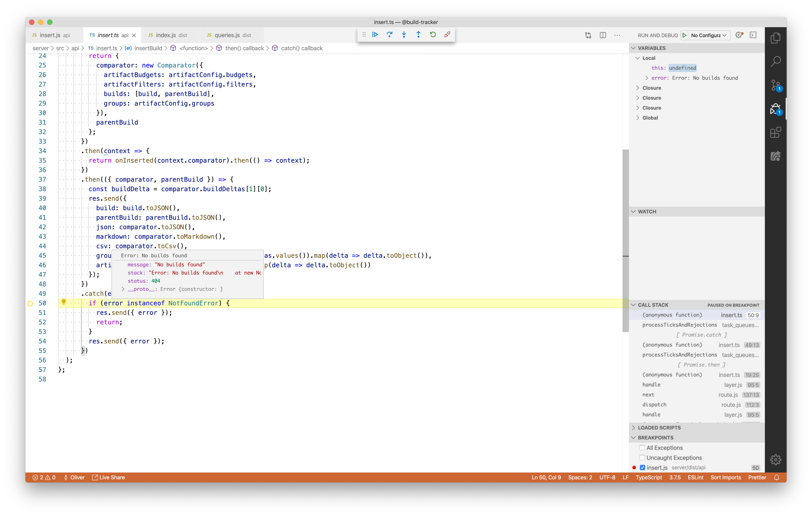Open the debug gear settings icon

click(x=739, y=35)
